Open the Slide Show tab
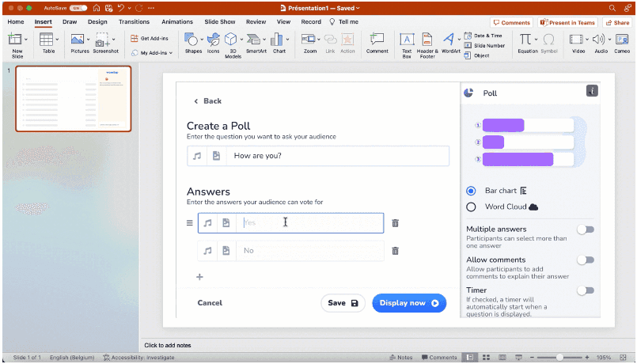Image resolution: width=637 pixels, height=364 pixels. click(x=220, y=22)
